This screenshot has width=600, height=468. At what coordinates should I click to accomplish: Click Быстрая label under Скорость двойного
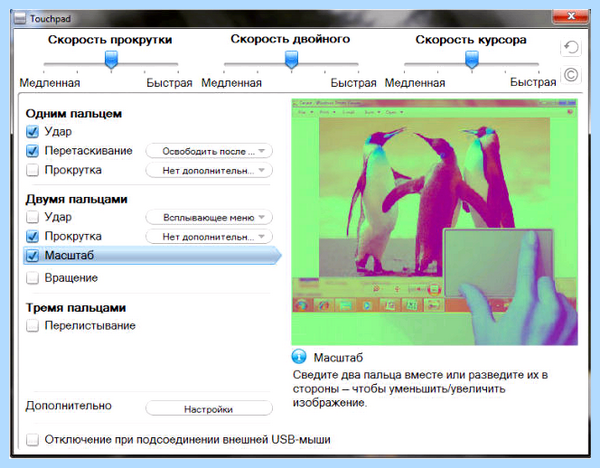(x=353, y=83)
